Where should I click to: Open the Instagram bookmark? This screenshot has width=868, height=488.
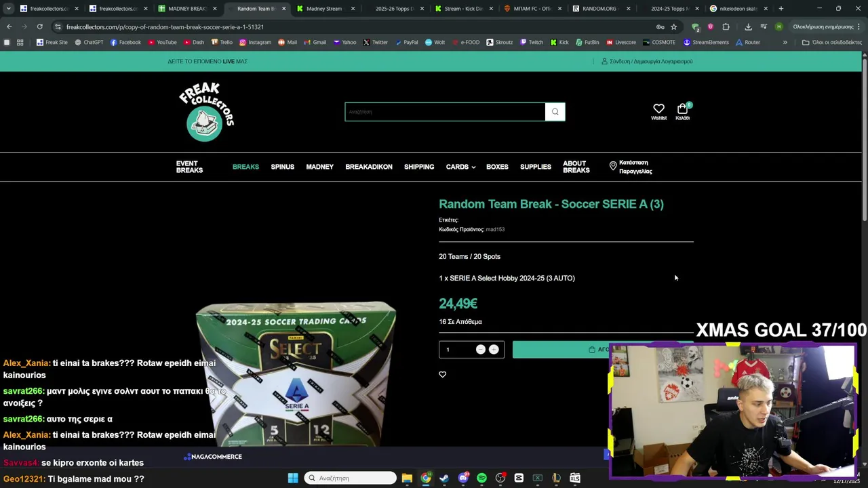coord(255,42)
